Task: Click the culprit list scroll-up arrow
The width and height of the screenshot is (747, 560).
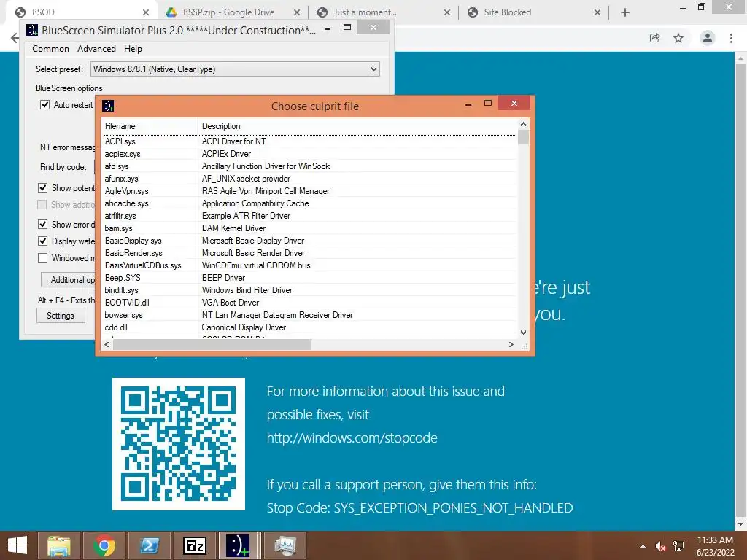Action: click(x=523, y=124)
